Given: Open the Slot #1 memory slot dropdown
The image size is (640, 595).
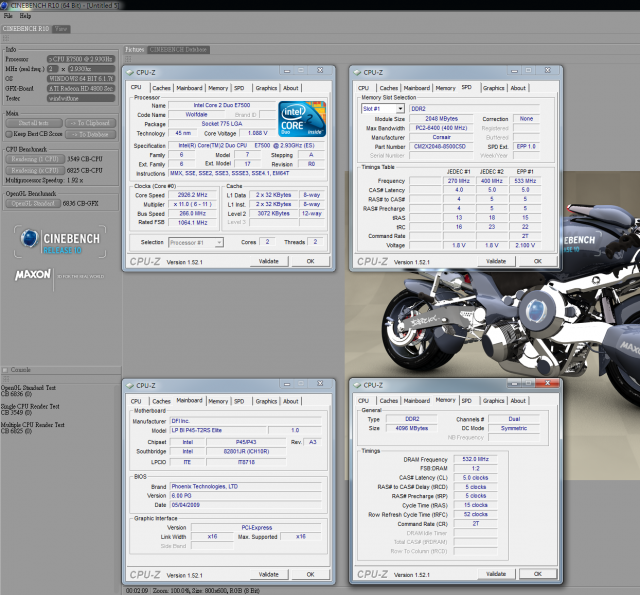Looking at the screenshot, I should point(382,109).
